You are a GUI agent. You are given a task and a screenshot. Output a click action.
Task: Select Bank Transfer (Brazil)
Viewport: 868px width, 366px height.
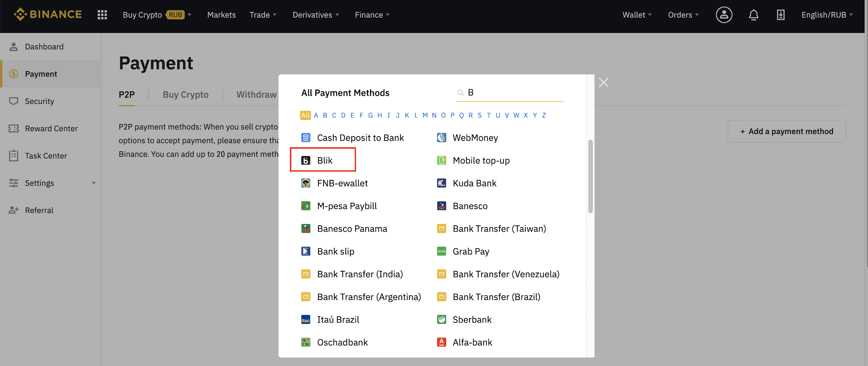(489, 297)
